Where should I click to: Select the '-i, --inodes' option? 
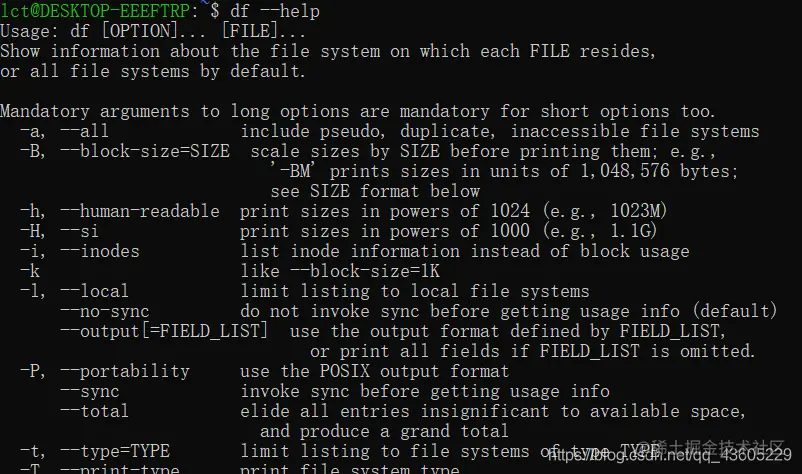coord(80,251)
